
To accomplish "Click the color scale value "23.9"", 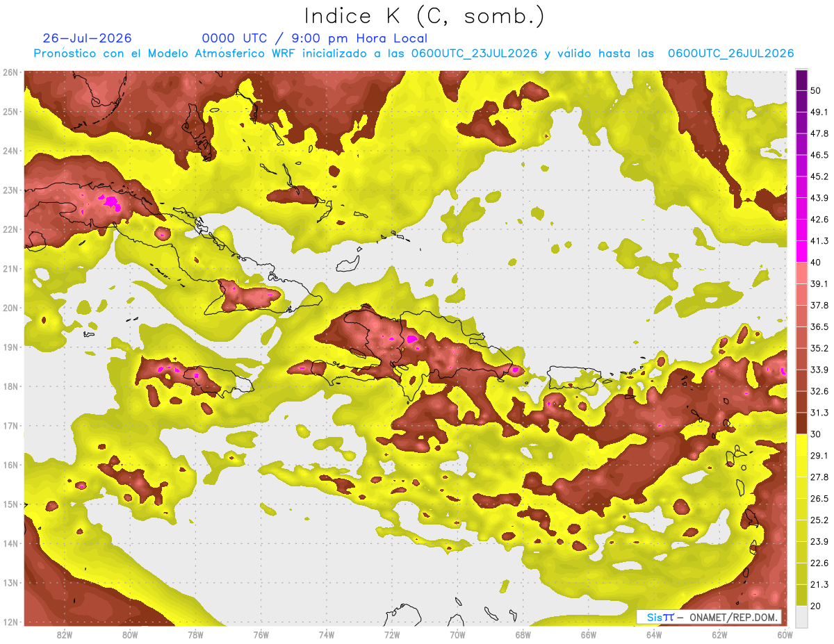I will (x=819, y=542).
